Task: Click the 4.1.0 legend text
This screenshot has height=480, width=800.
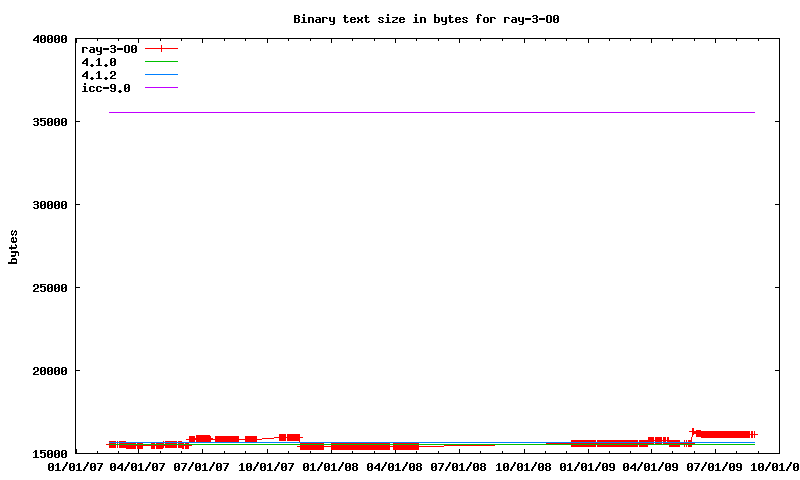Action: pyautogui.click(x=99, y=62)
